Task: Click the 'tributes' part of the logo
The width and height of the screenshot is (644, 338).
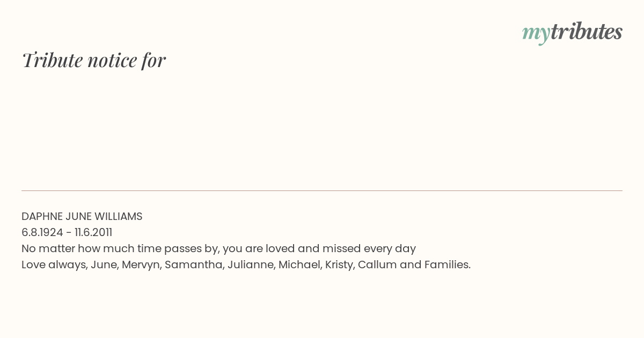Action: (587, 32)
